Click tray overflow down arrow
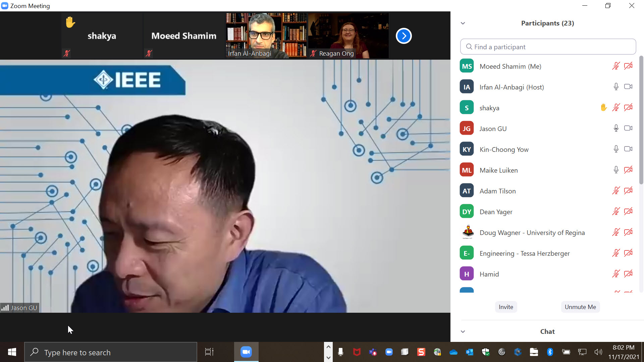644x362 pixels. pos(328,358)
